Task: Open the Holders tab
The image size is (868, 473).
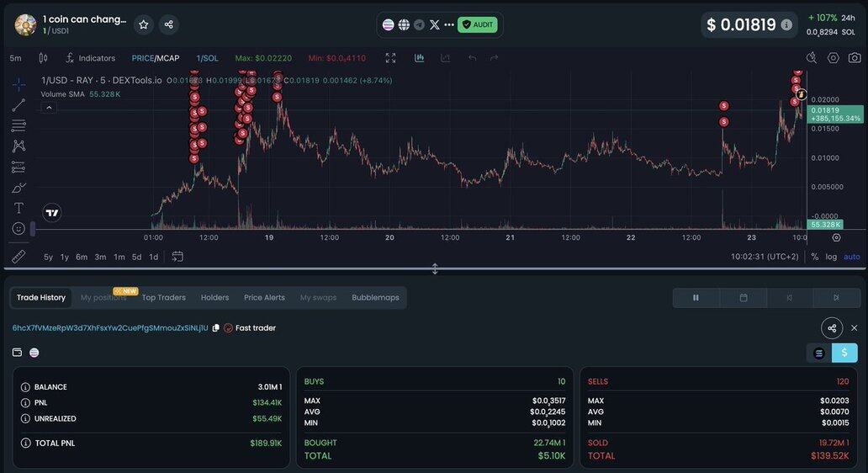Action: tap(214, 297)
